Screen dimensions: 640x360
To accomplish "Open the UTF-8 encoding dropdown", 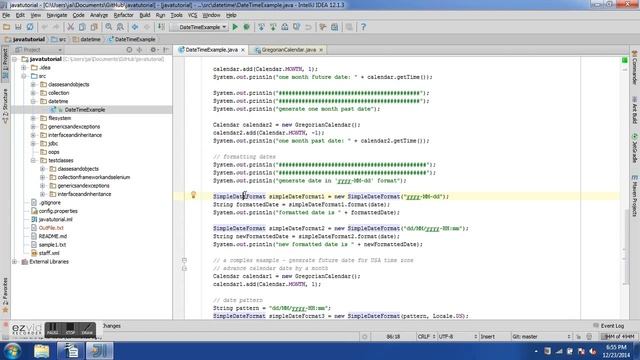I will click(x=458, y=337).
